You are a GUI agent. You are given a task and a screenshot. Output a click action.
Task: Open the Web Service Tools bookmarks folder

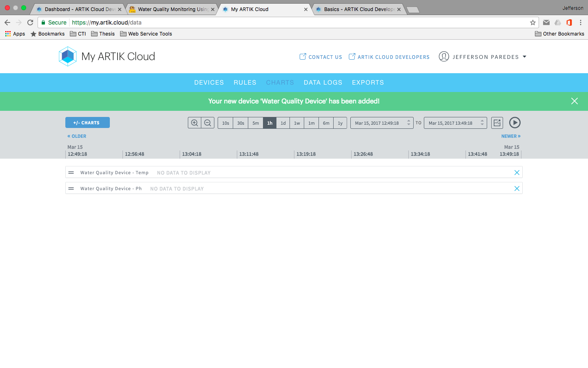coord(146,34)
